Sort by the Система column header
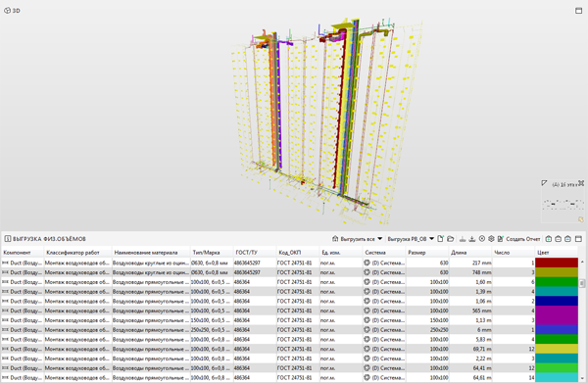The height and width of the screenshot is (383, 588). coord(384,253)
